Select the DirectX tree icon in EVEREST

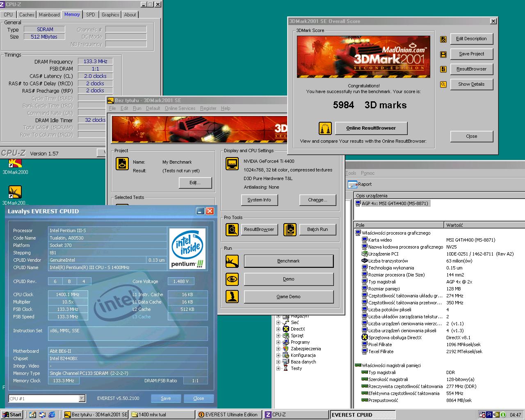[x=286, y=329]
